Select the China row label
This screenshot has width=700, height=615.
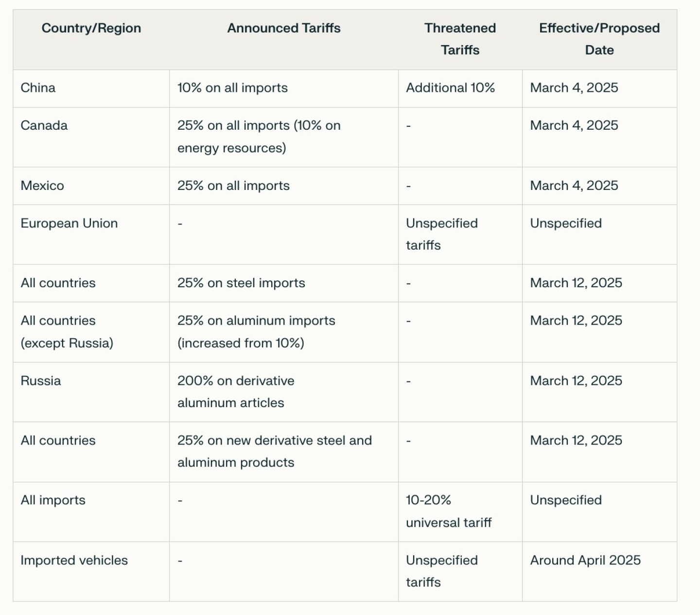pyautogui.click(x=38, y=88)
